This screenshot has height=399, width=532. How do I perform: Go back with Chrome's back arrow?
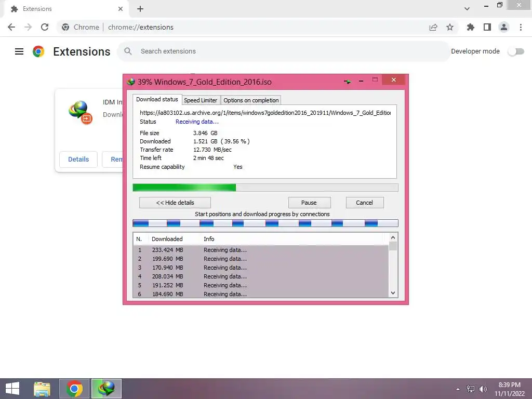click(x=11, y=27)
